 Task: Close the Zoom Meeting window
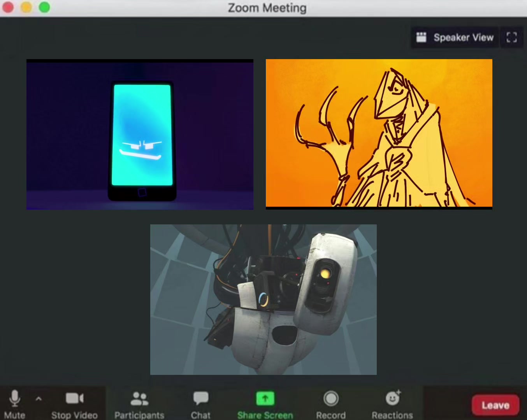click(x=8, y=7)
